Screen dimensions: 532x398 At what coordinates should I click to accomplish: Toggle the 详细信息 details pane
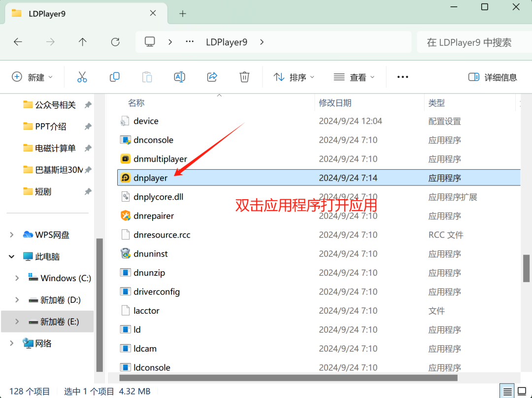click(x=493, y=77)
